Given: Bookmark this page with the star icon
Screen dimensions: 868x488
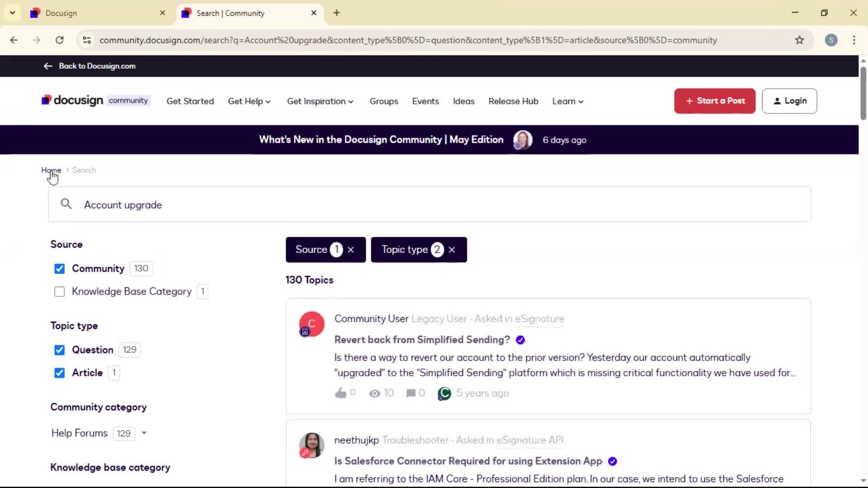Looking at the screenshot, I should point(799,40).
